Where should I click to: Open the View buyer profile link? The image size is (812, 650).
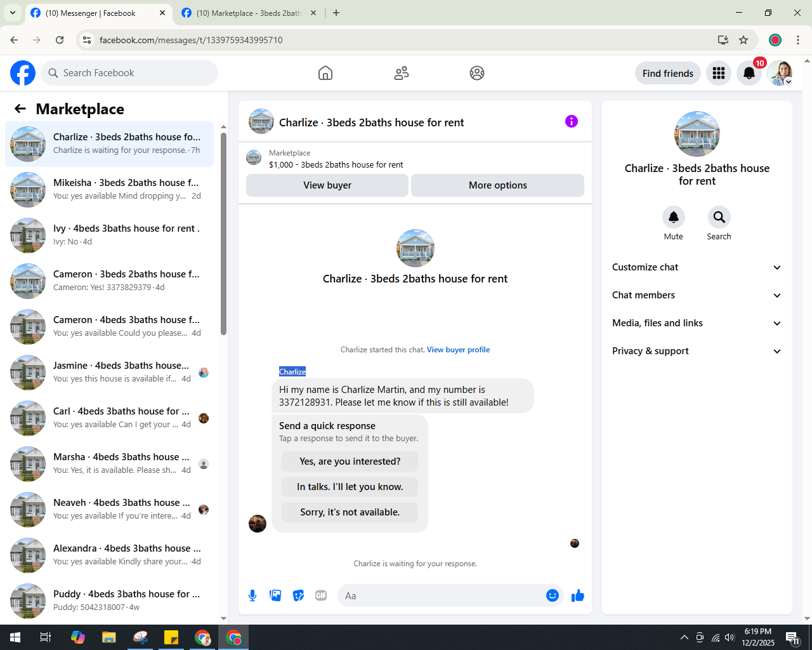(458, 350)
